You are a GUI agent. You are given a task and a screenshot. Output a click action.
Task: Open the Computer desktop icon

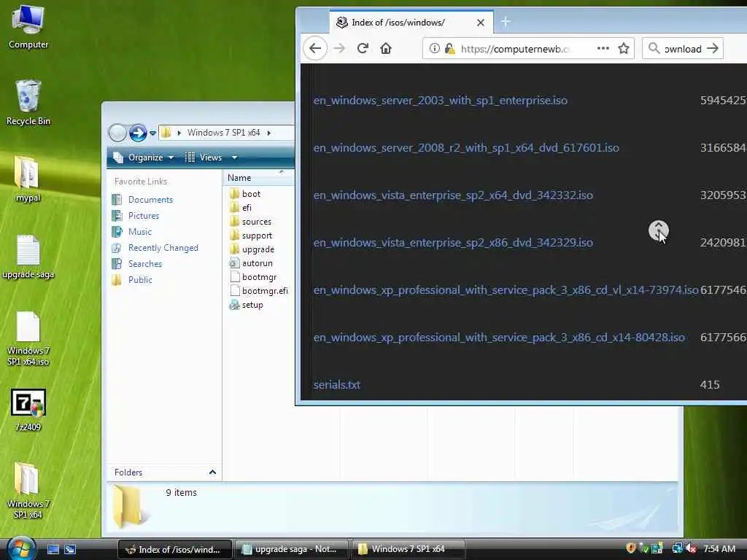[x=28, y=28]
